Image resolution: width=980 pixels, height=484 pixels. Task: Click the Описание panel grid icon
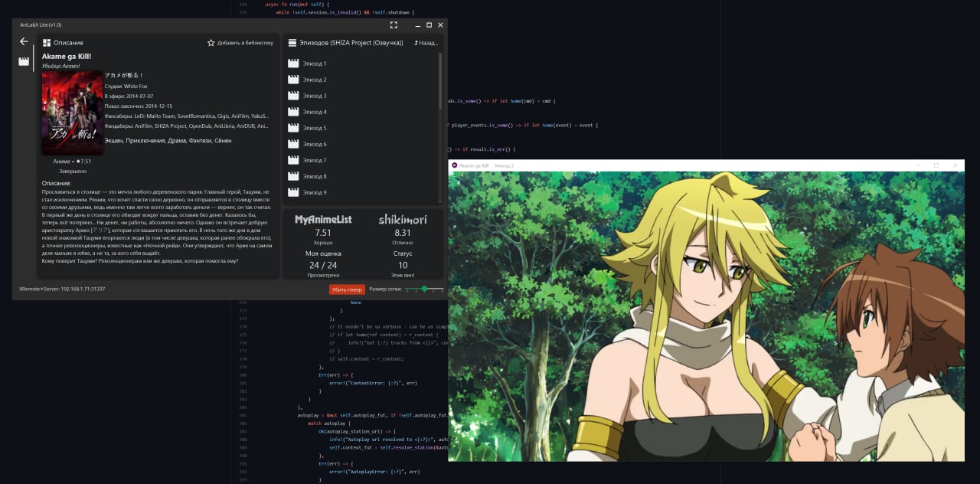tap(47, 43)
